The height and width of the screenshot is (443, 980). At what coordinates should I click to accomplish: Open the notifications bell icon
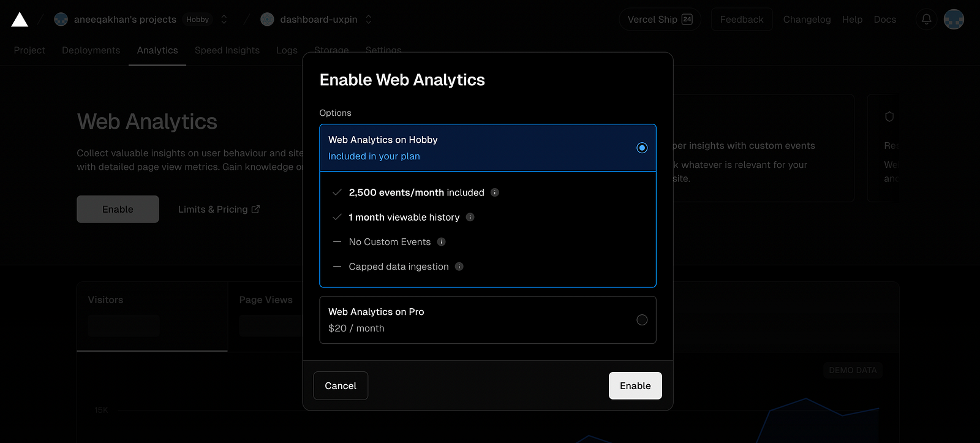[x=926, y=20]
